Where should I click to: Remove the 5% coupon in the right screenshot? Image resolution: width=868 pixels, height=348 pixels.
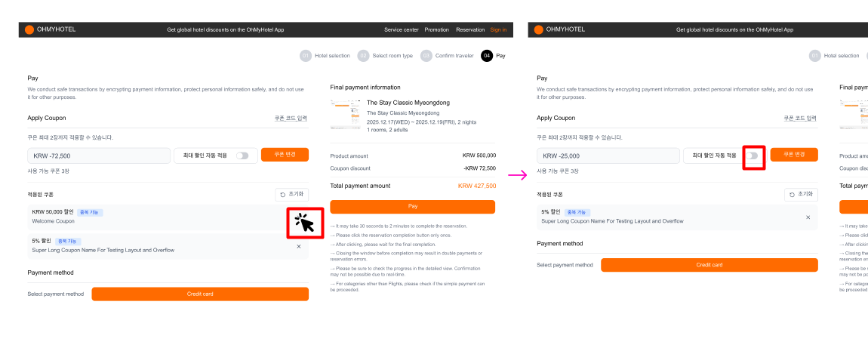tap(808, 217)
